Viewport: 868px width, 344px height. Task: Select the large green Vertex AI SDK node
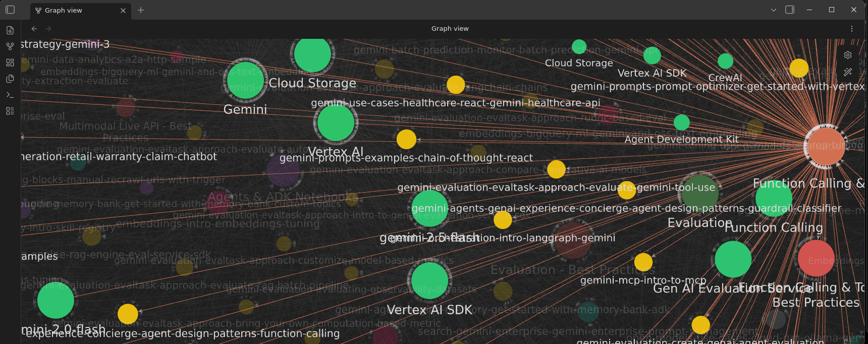[429, 280]
